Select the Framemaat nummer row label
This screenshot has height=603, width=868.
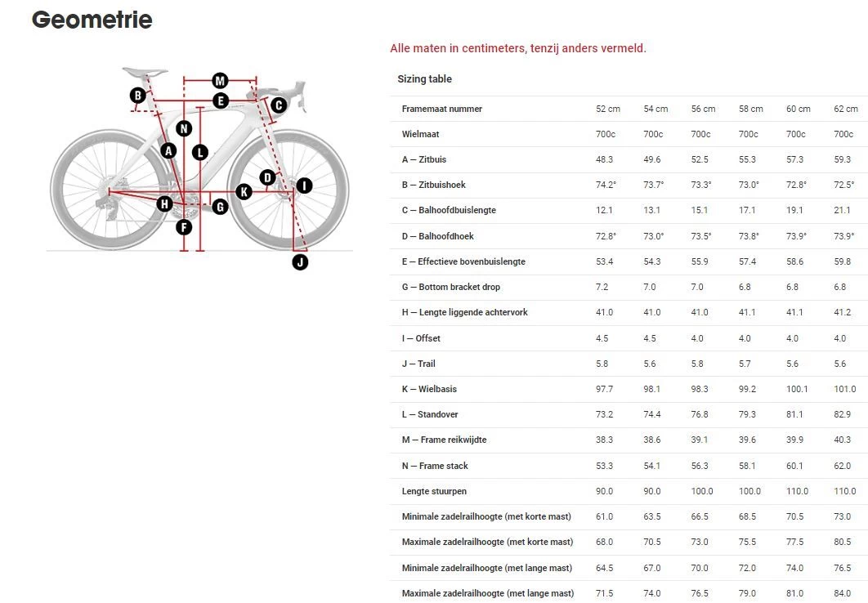(x=441, y=109)
